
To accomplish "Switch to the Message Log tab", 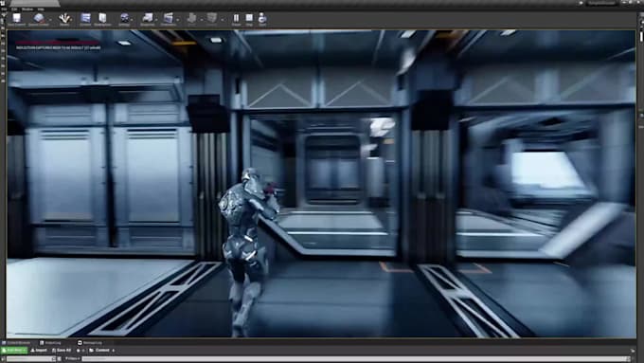I will 91,342.
